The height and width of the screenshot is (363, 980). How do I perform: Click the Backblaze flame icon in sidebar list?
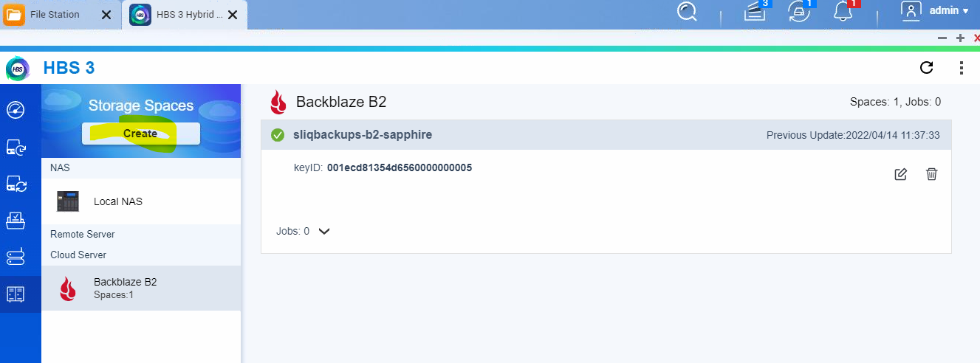[x=68, y=288]
